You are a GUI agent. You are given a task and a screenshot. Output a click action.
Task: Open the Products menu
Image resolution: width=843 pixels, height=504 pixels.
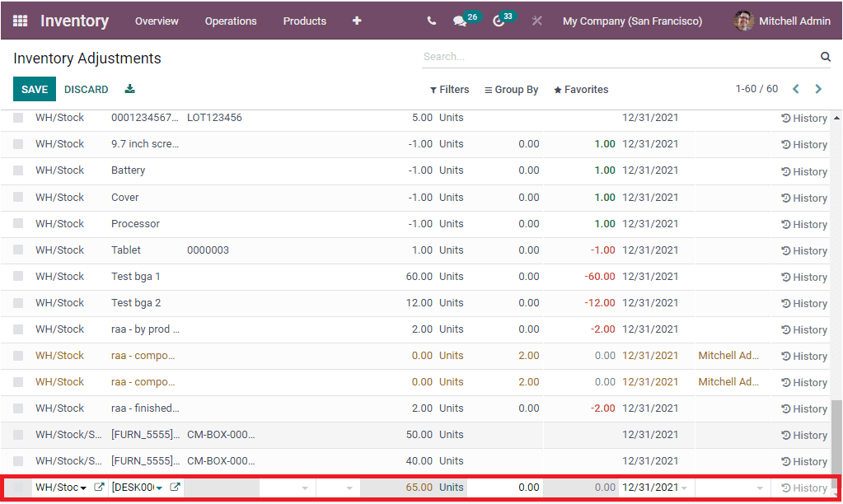pyautogui.click(x=304, y=21)
